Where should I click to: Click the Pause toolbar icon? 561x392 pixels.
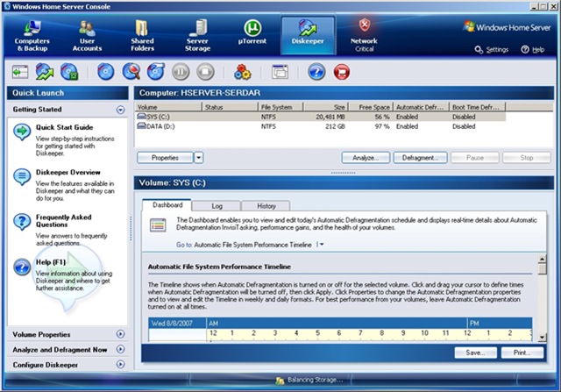(181, 72)
